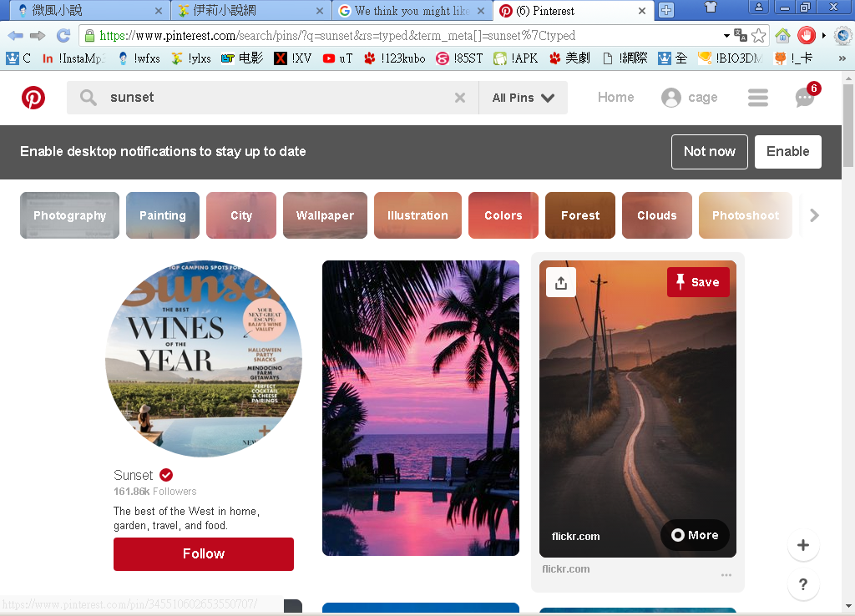Select the Illustration category chip
The image size is (855, 616).
pyautogui.click(x=417, y=215)
